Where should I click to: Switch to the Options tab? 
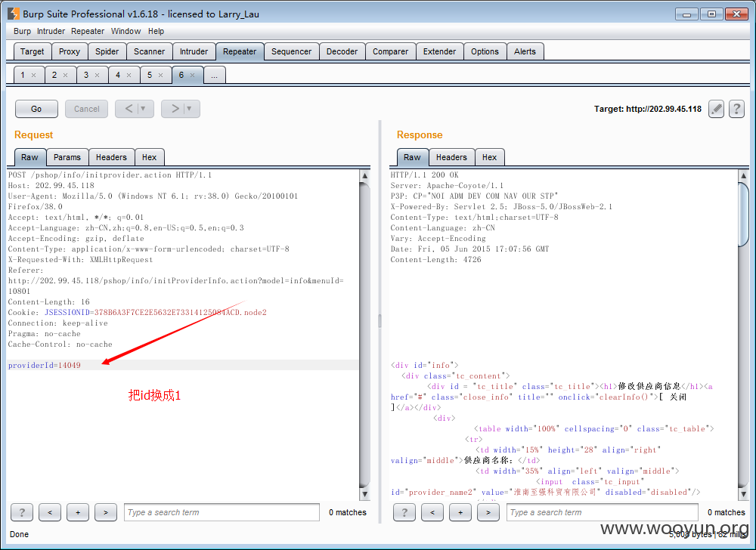pyautogui.click(x=485, y=51)
